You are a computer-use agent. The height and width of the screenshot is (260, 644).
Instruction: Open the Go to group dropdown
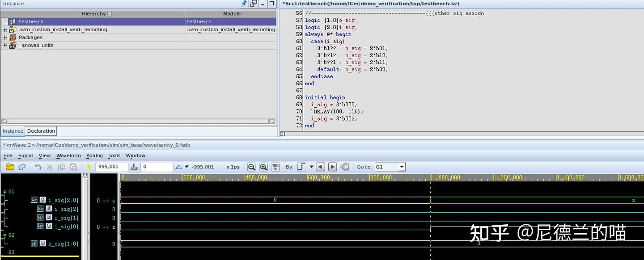pos(402,167)
